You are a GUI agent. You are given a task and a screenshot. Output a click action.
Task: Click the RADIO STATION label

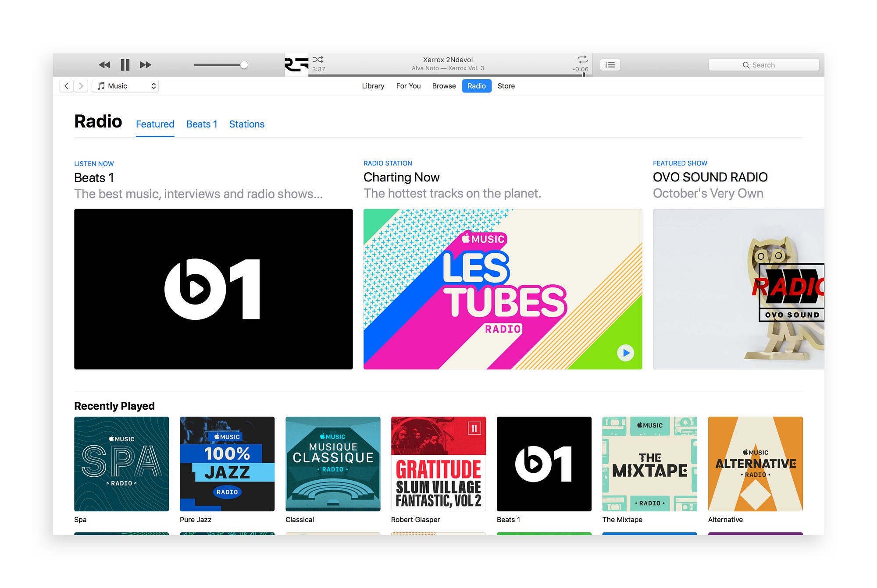[388, 163]
